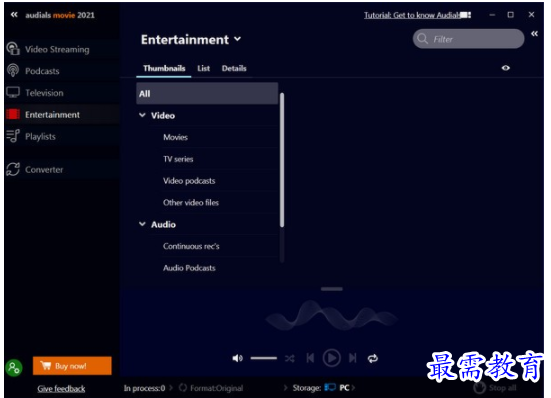This screenshot has height=398, width=551.
Task: Select the All category
Action: pyautogui.click(x=207, y=93)
